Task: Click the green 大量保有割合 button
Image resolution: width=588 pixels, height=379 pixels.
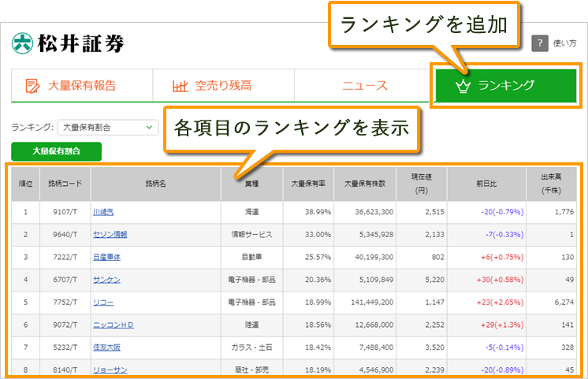Action: point(56,151)
